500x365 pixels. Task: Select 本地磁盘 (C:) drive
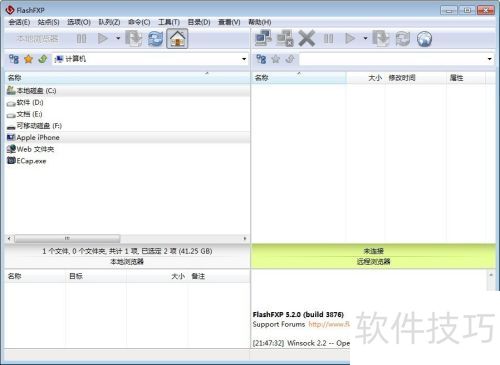tap(127, 91)
